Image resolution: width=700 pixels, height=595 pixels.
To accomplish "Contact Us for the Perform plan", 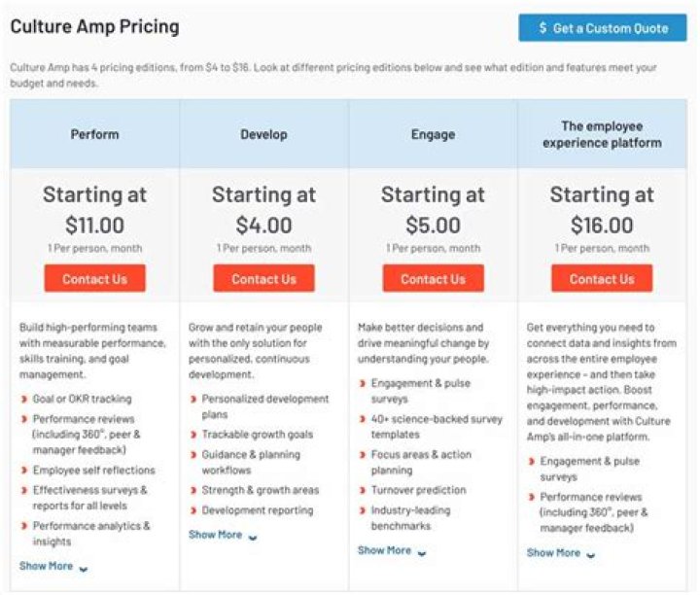I will [x=94, y=278].
